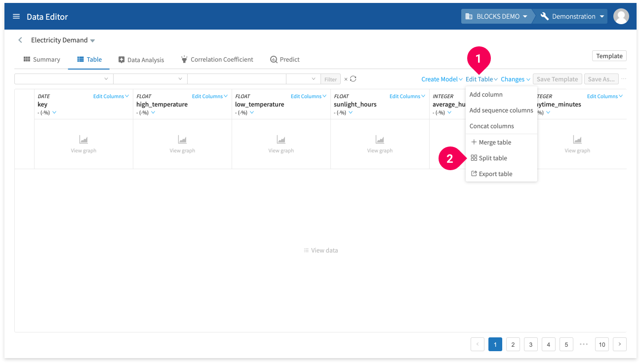Open the first filter dropdown
The height and width of the screenshot is (364, 641).
[64, 79]
